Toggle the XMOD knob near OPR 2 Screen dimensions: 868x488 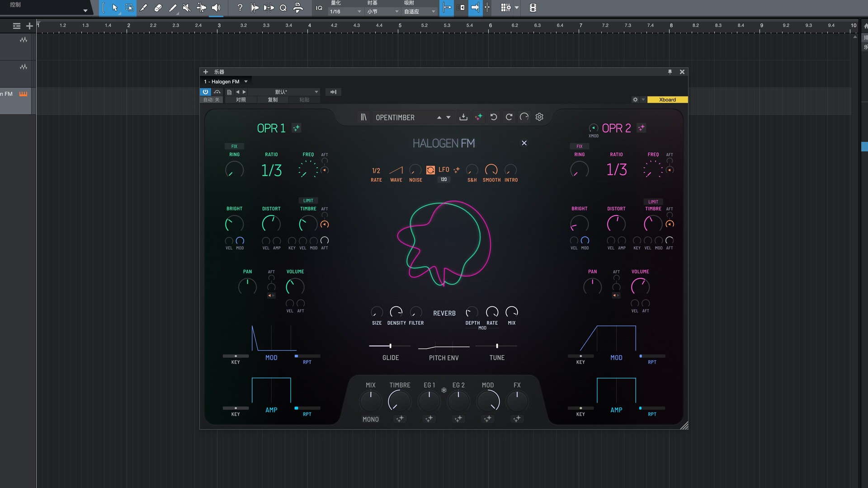click(594, 128)
